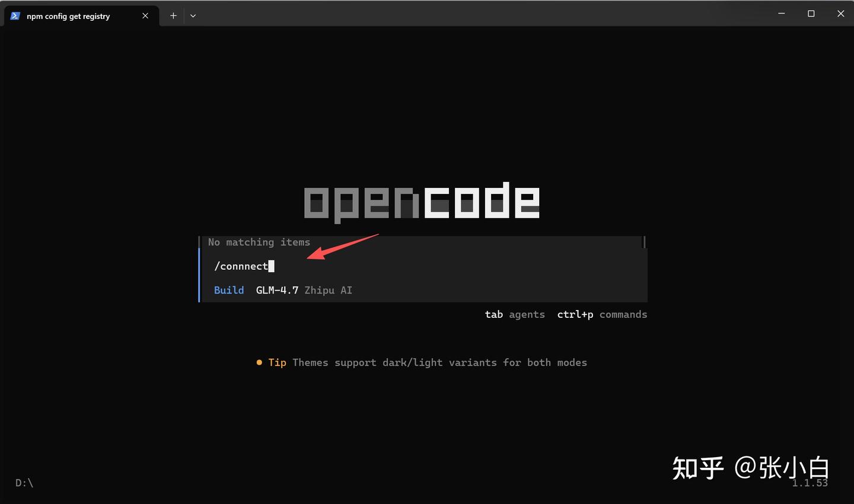This screenshot has height=504, width=854.
Task: Click the 'ctrl+p commands' shortcut hint
Action: [602, 314]
